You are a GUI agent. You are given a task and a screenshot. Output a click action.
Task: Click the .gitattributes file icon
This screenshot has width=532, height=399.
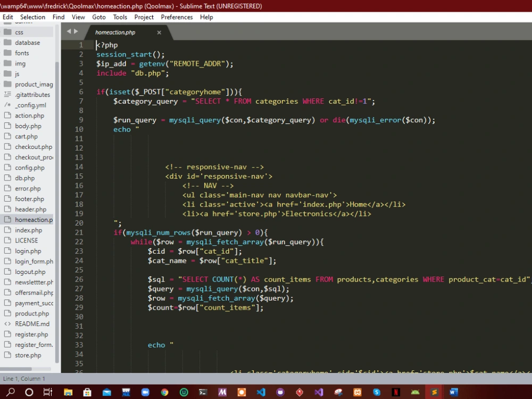7,95
